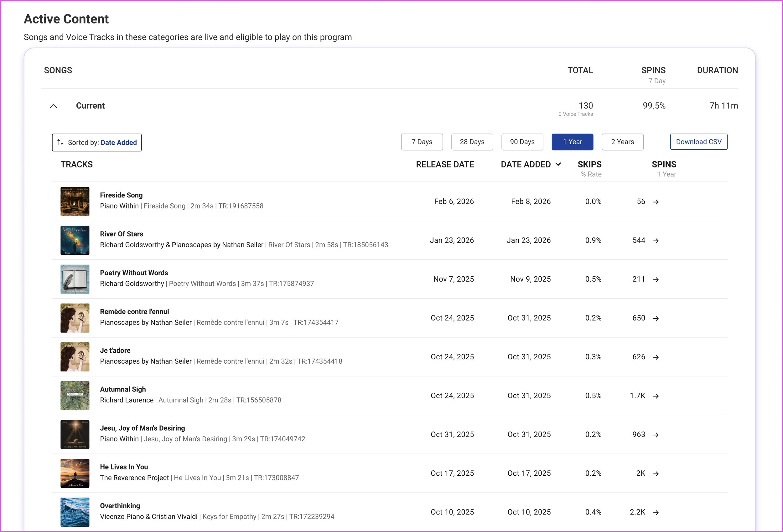Switch to the 28 Days range
783x532 pixels.
472,142
